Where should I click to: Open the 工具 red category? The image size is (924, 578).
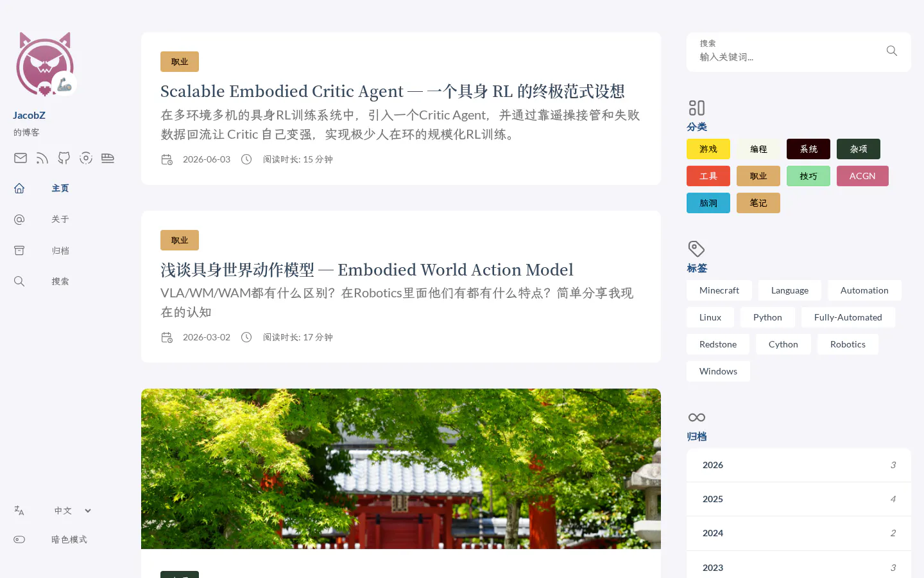(708, 176)
